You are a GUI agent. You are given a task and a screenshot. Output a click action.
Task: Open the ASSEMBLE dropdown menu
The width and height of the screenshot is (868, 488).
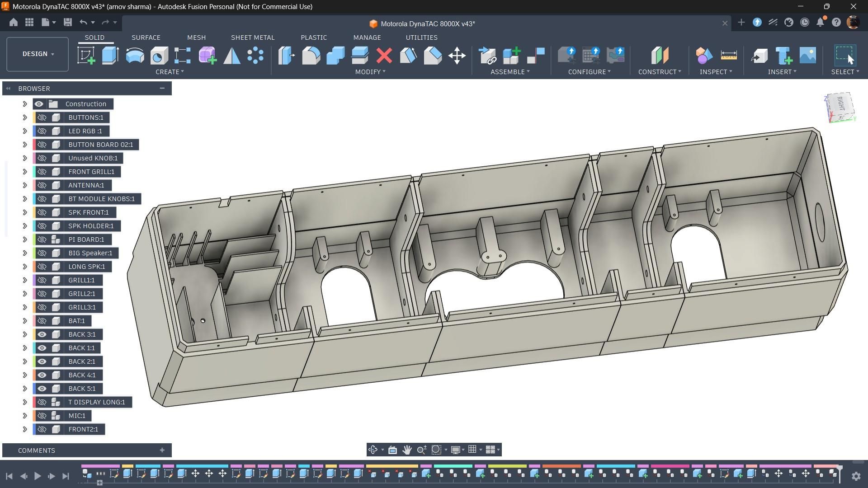[x=510, y=72]
